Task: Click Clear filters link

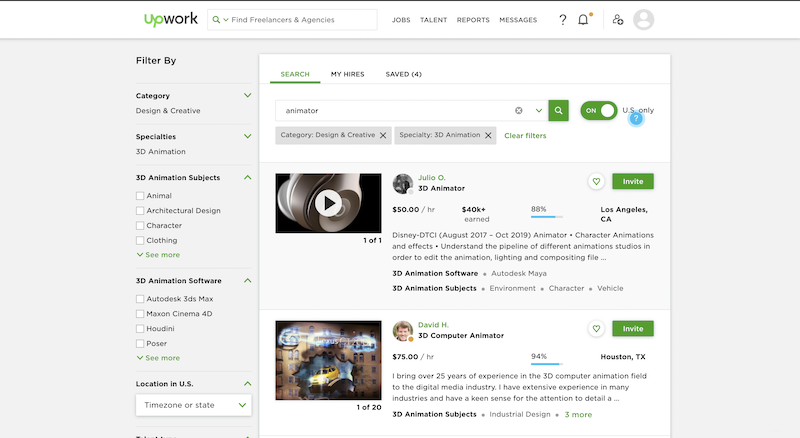Action: click(525, 135)
